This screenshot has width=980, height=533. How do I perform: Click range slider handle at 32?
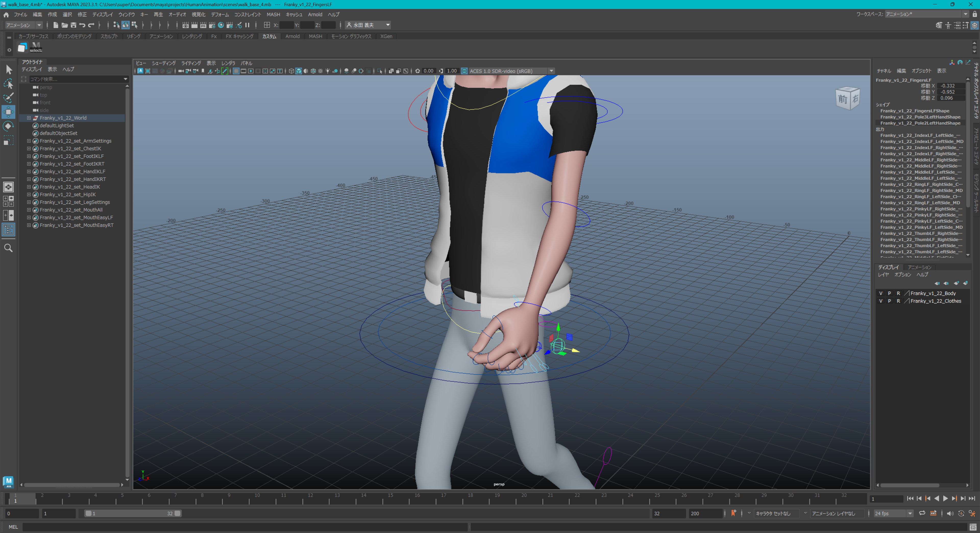click(177, 513)
